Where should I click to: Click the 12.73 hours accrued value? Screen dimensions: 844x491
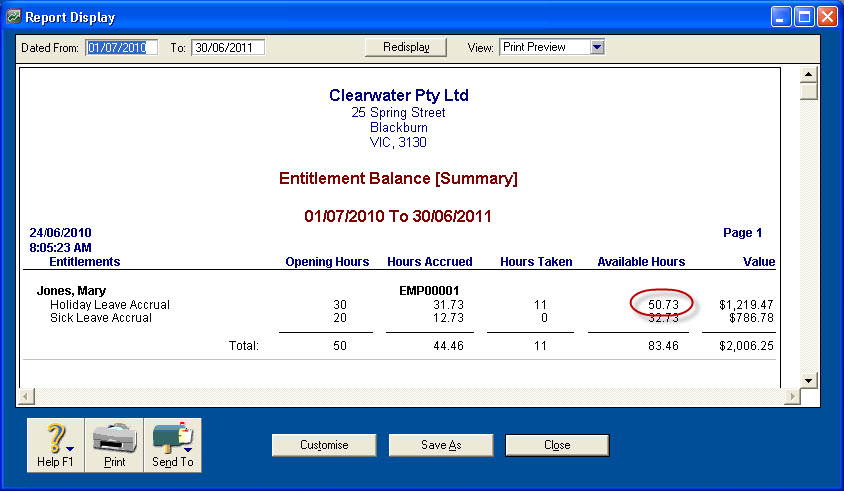click(448, 318)
